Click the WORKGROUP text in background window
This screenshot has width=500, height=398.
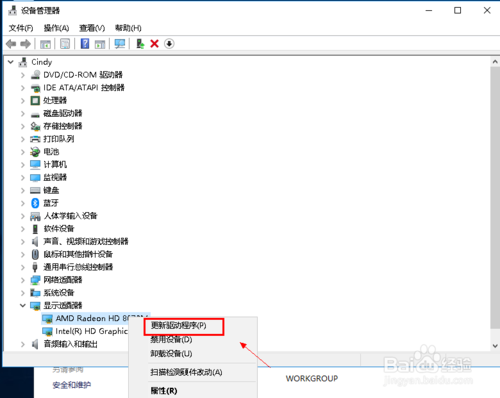coord(312,379)
